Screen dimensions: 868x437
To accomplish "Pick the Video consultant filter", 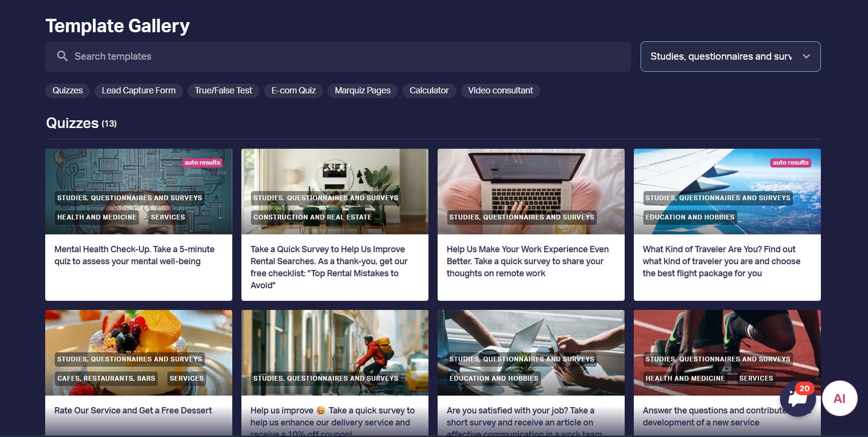I will [501, 90].
